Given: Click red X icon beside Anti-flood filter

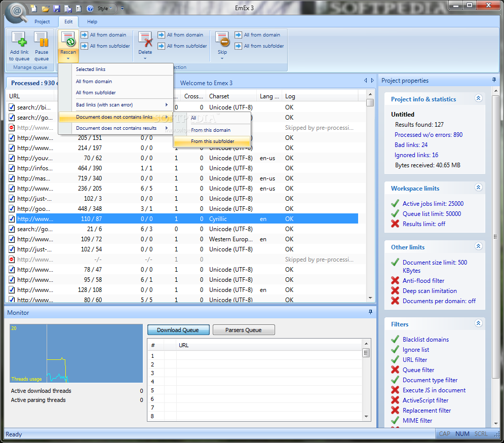Looking at the screenshot, I should (395, 280).
